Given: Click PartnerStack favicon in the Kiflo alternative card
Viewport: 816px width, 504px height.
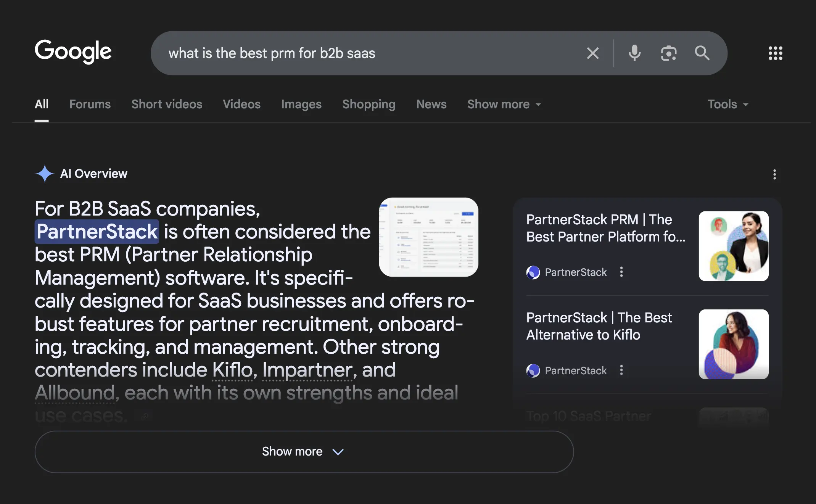Looking at the screenshot, I should (x=533, y=370).
